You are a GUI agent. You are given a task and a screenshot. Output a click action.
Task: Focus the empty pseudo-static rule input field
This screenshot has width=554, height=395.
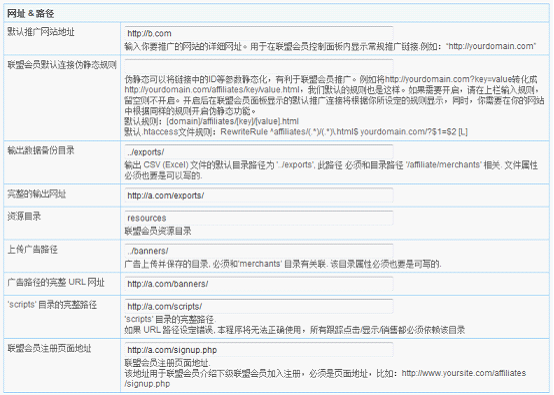pyautogui.click(x=259, y=66)
